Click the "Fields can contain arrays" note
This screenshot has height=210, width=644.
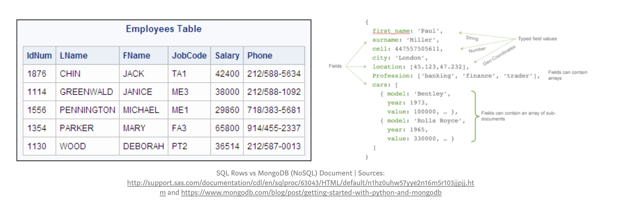click(567, 75)
